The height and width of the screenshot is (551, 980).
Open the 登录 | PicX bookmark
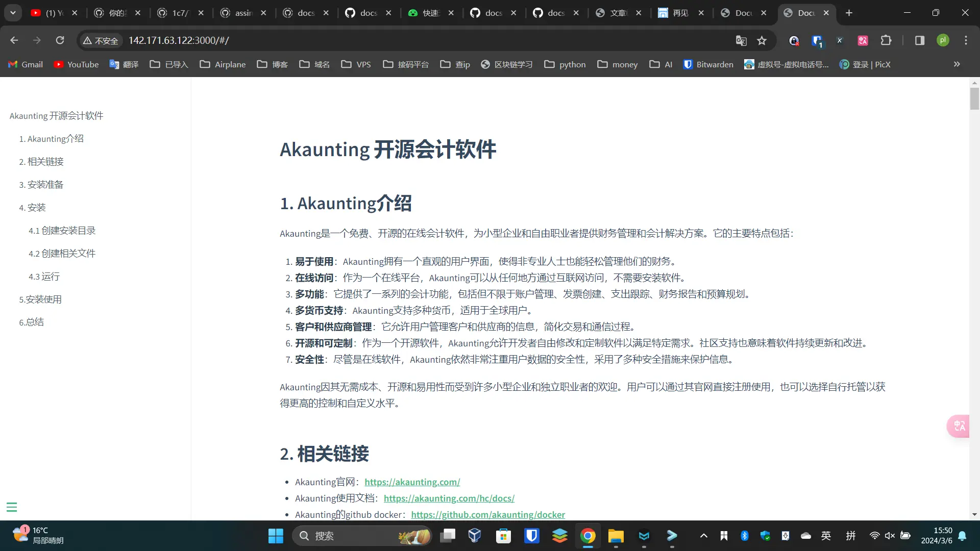point(865,64)
